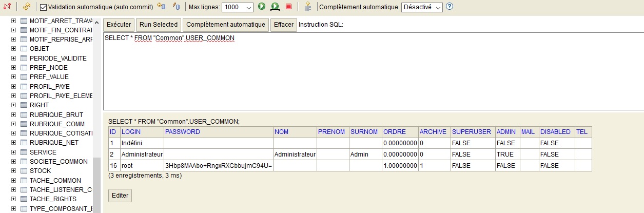
Task: Select the RIGHT table in tree
Action: click(x=39, y=105)
